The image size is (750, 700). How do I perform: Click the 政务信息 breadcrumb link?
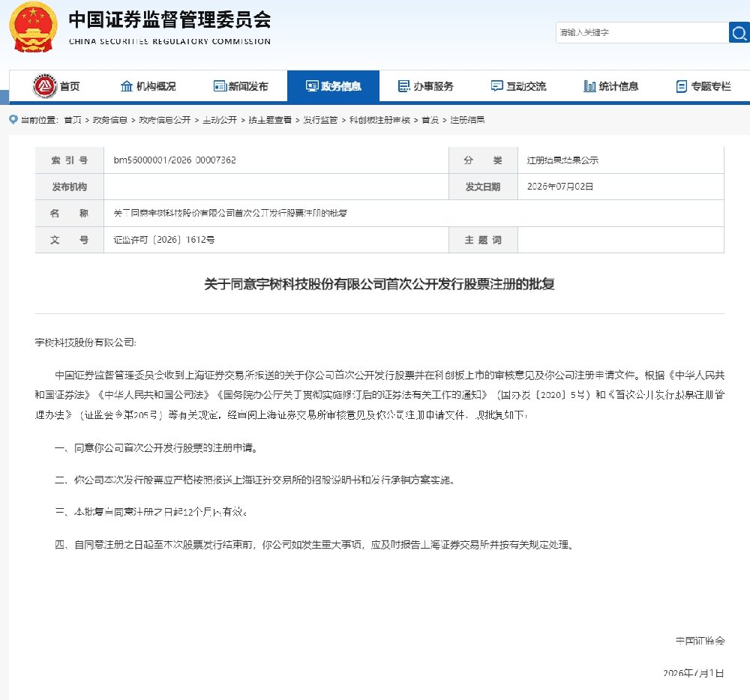pos(110,120)
